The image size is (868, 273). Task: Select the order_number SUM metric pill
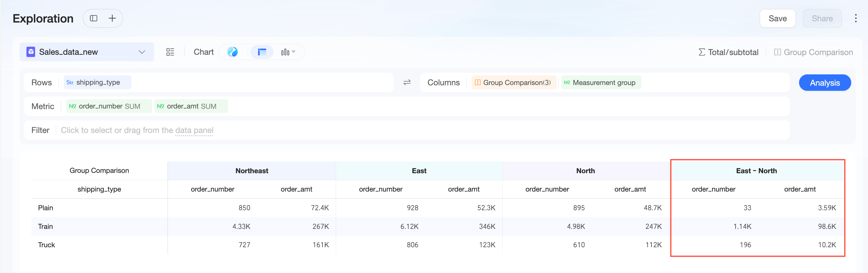(x=109, y=106)
